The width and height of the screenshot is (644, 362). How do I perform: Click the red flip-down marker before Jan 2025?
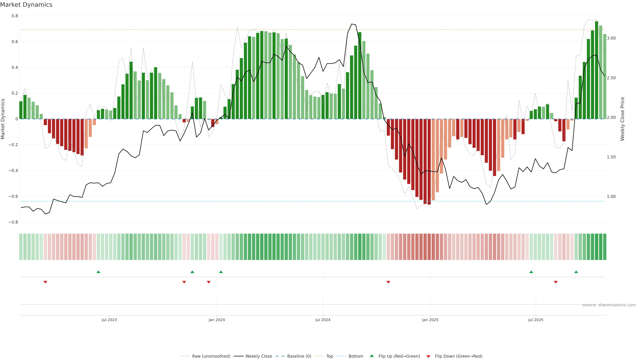(x=388, y=282)
